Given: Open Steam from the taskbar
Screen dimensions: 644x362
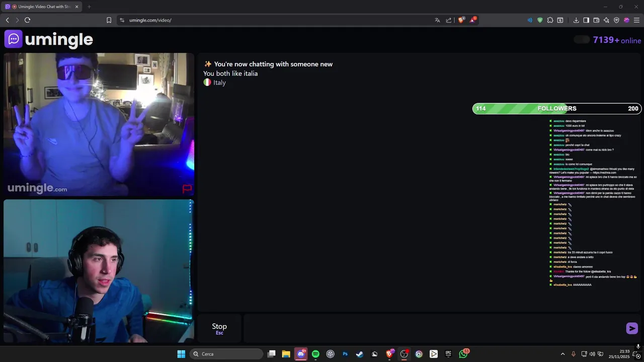Looking at the screenshot, I should pos(360,354).
